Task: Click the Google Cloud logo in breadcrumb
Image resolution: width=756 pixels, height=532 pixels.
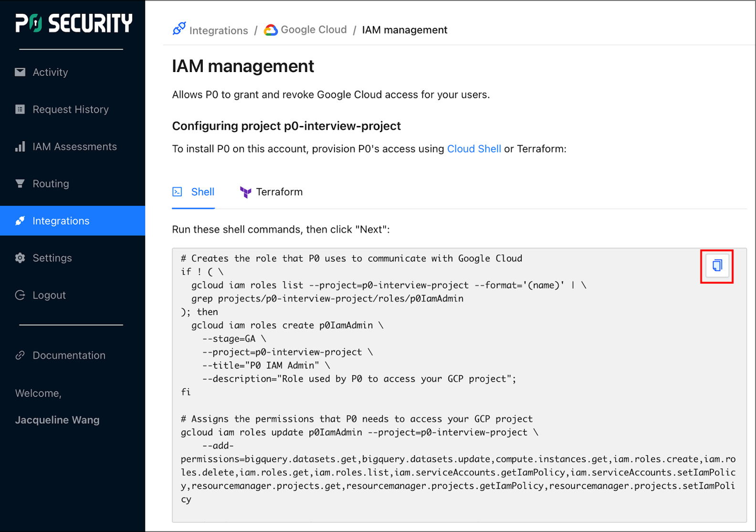Action: click(x=271, y=30)
